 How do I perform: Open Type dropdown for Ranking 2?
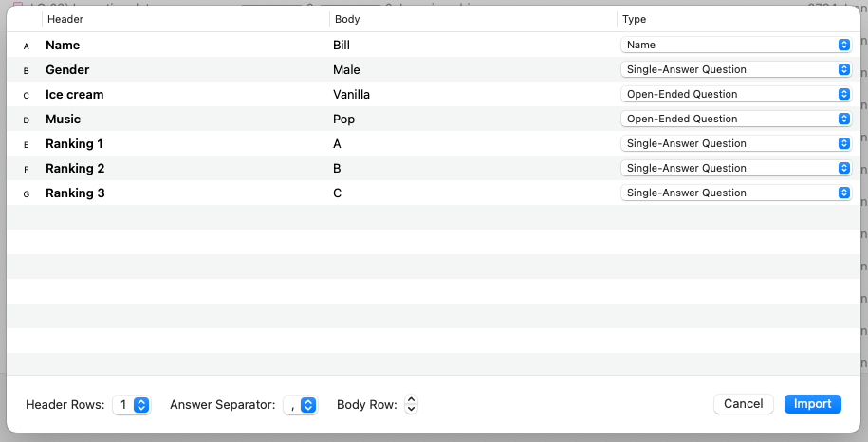(735, 168)
